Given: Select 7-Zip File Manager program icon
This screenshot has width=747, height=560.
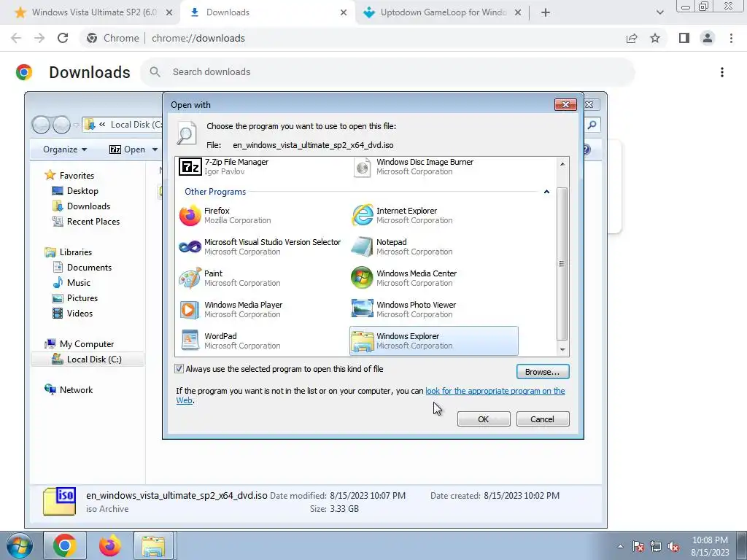Looking at the screenshot, I should click(x=190, y=167).
